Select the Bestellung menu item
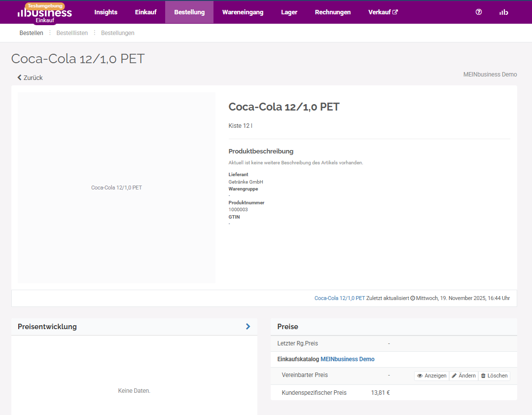The height and width of the screenshot is (415, 532). [x=189, y=12]
